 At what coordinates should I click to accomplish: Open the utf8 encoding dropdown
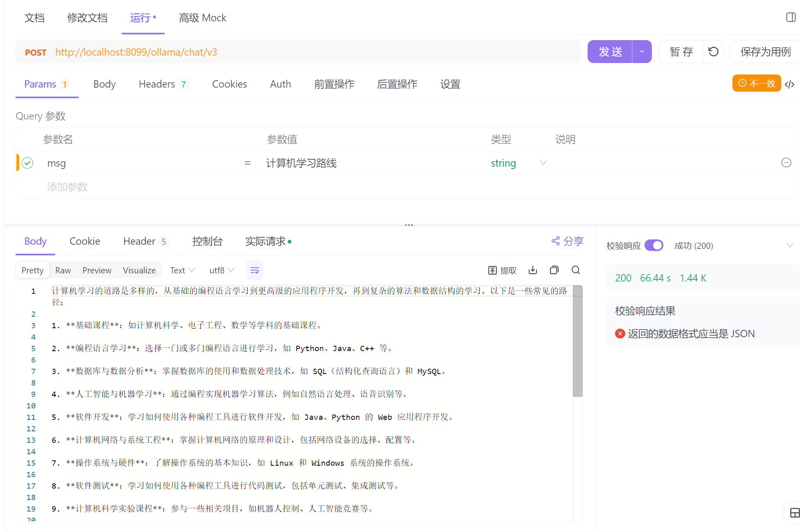(222, 270)
